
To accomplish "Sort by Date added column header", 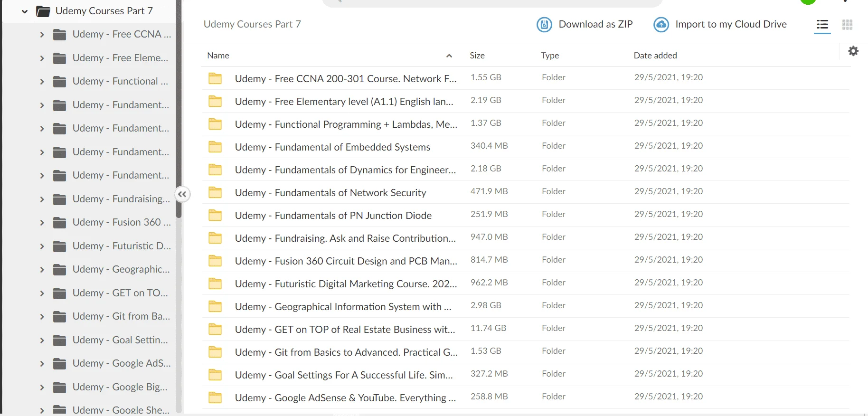I will tap(655, 56).
